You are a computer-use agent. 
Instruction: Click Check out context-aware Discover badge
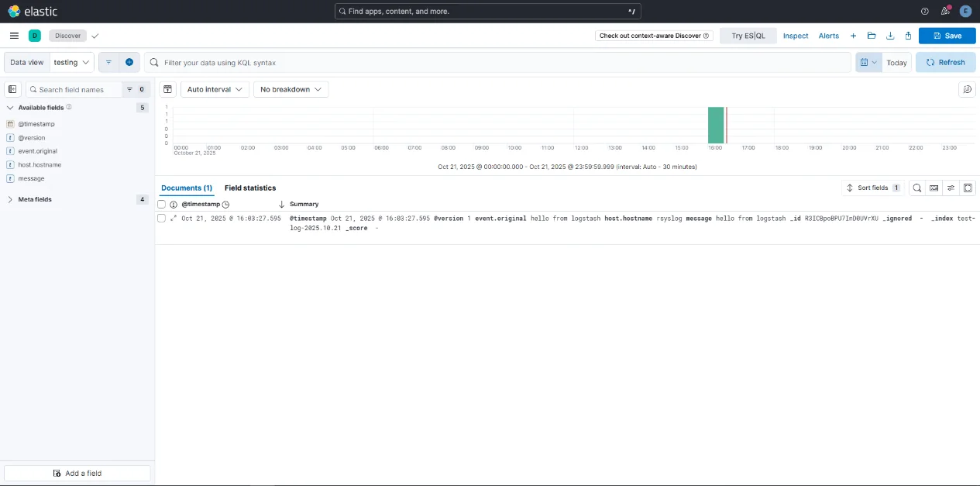click(x=655, y=36)
